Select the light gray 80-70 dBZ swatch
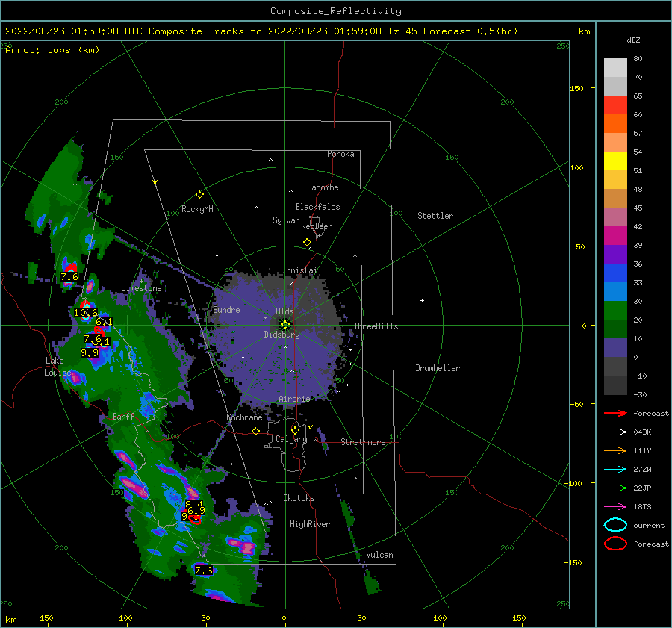The width and height of the screenshot is (672, 628). (615, 68)
